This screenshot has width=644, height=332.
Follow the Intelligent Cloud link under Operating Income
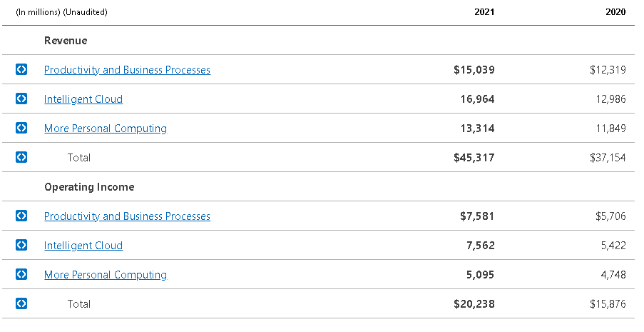83,246
